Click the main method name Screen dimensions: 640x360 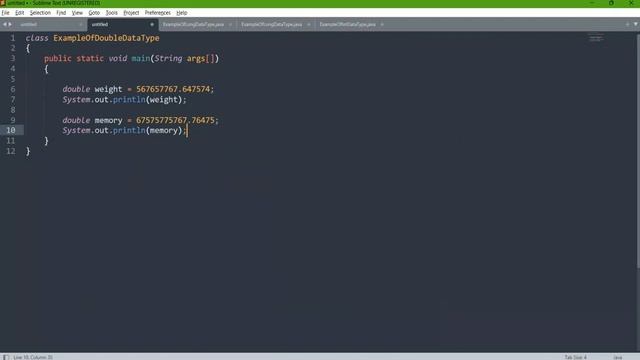tap(141, 58)
